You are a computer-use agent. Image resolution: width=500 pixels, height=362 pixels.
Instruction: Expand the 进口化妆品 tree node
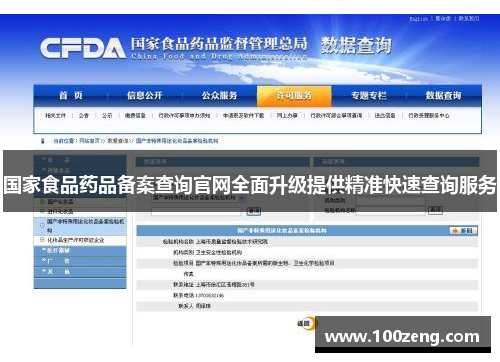42,211
